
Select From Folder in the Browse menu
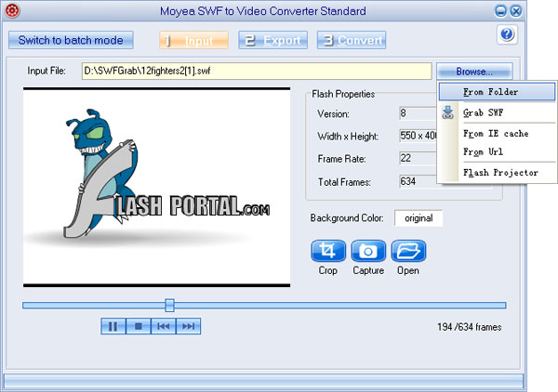[497, 92]
